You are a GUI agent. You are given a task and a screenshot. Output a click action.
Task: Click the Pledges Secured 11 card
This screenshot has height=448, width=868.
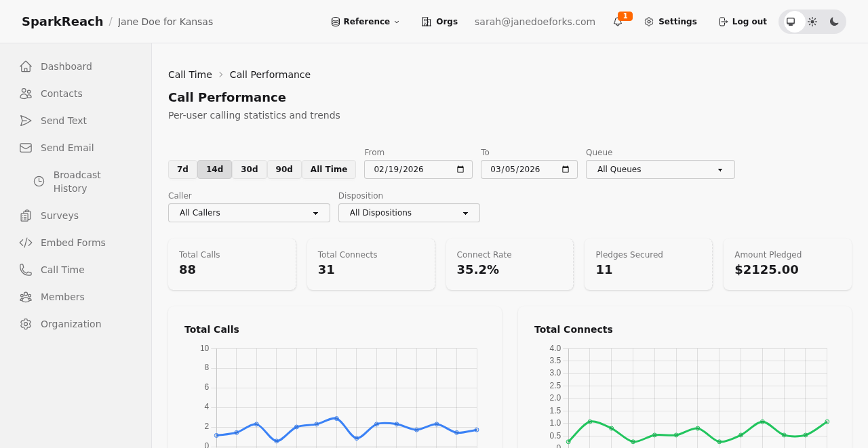[x=648, y=264]
